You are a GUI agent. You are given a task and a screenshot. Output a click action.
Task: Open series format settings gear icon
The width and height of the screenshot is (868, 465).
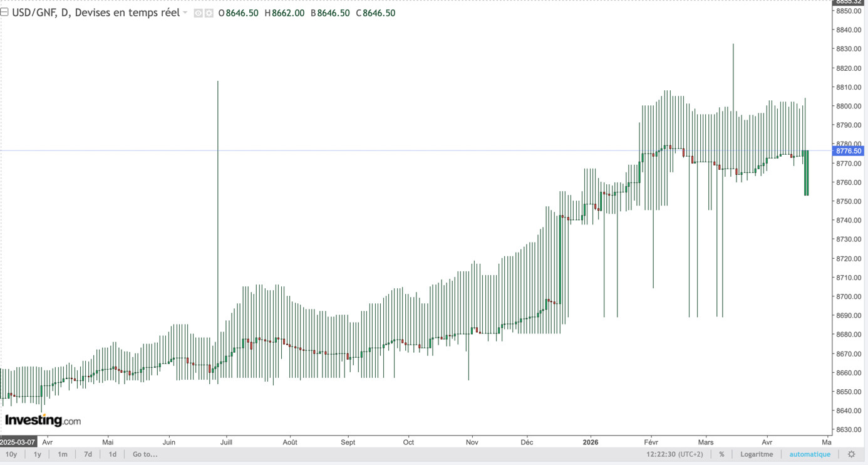pos(209,13)
